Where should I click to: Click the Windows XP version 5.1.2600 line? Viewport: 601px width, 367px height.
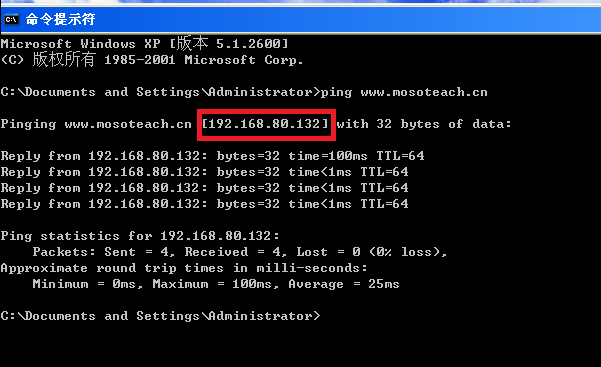tap(145, 44)
